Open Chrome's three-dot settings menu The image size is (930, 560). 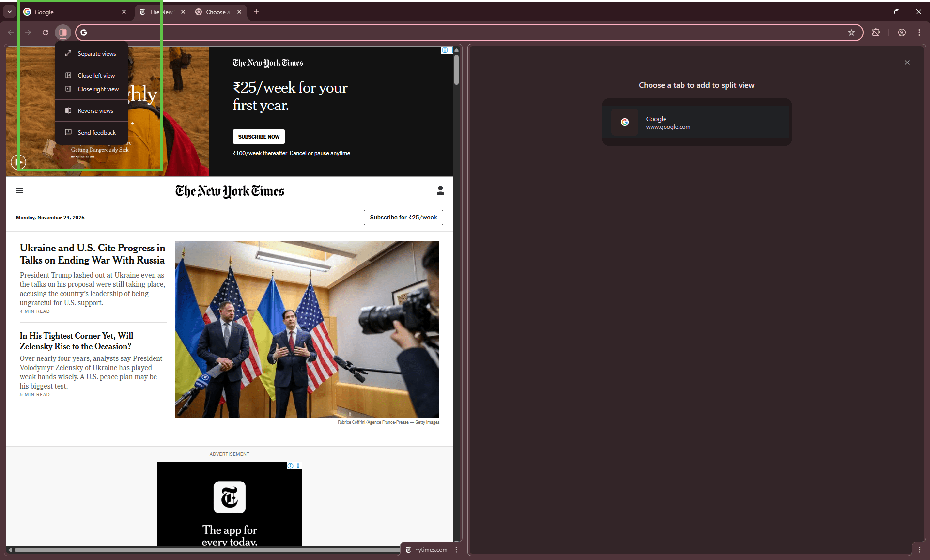[920, 32]
